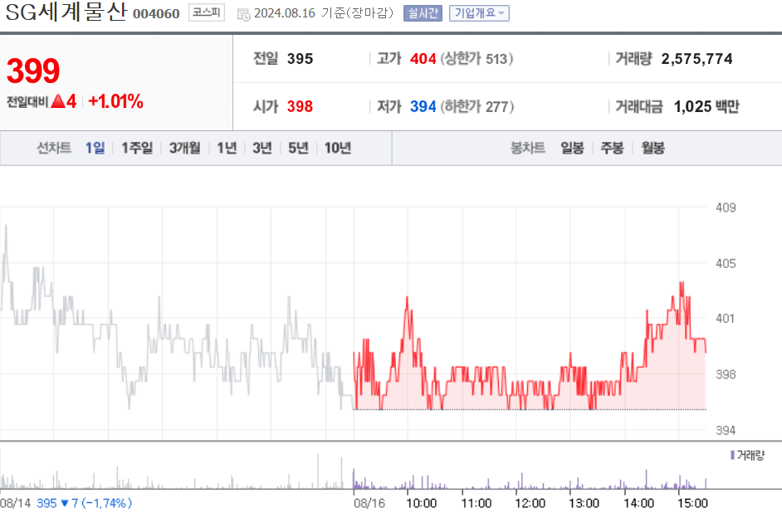Select the 3년 line chart tab

[x=262, y=148]
